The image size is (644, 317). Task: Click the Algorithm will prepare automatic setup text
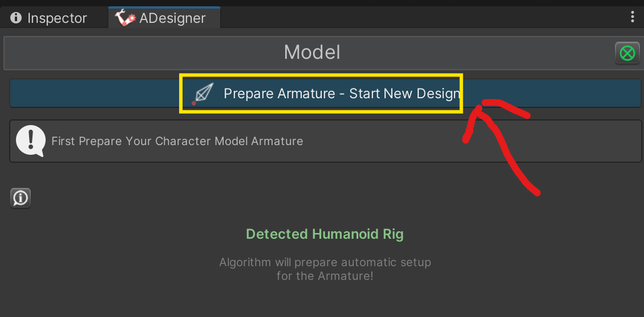point(325,262)
